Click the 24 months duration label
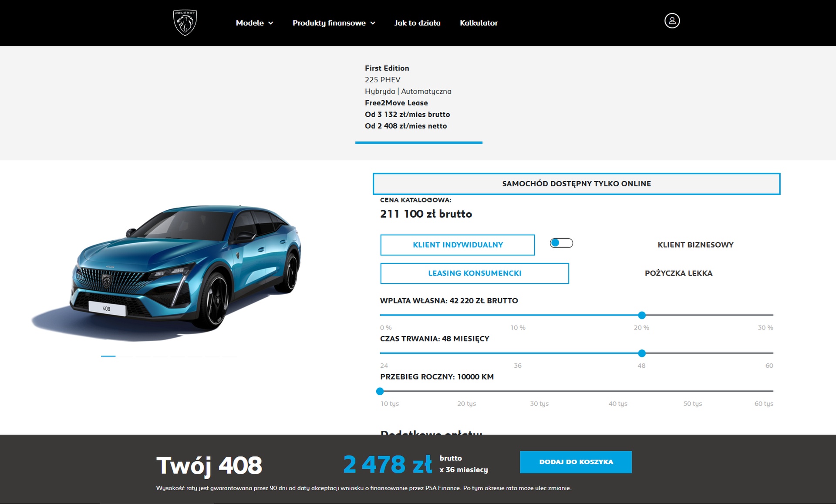Viewport: 836px width, 504px height. point(384,366)
